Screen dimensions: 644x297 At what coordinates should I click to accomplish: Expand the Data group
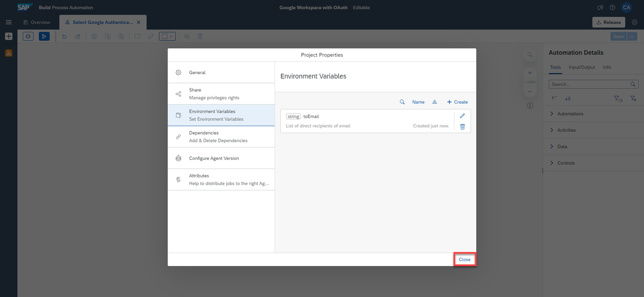pyautogui.click(x=593, y=146)
